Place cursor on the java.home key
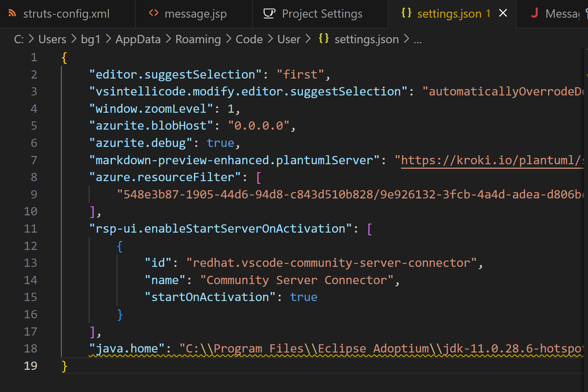Screen dimensions: 588x392 127,348
